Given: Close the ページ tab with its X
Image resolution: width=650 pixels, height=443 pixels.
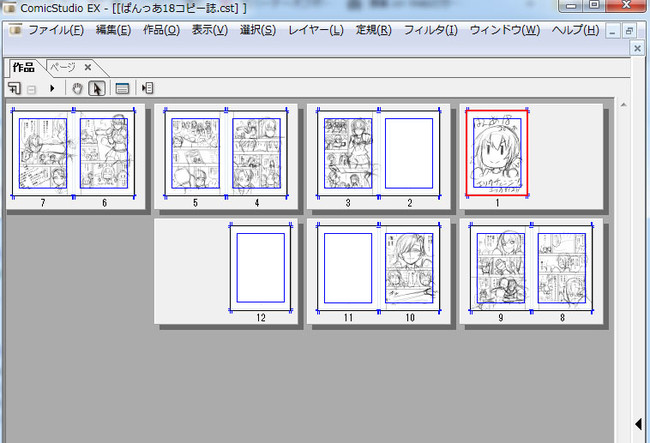Looking at the screenshot, I should tap(88, 67).
